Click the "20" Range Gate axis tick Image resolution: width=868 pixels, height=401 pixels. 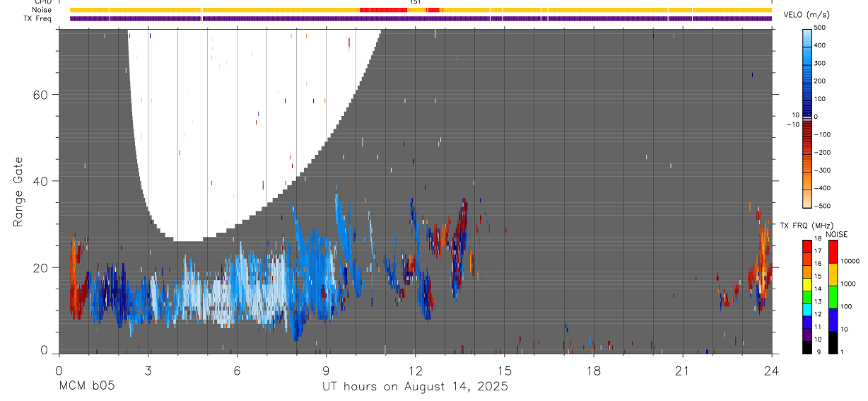click(40, 267)
